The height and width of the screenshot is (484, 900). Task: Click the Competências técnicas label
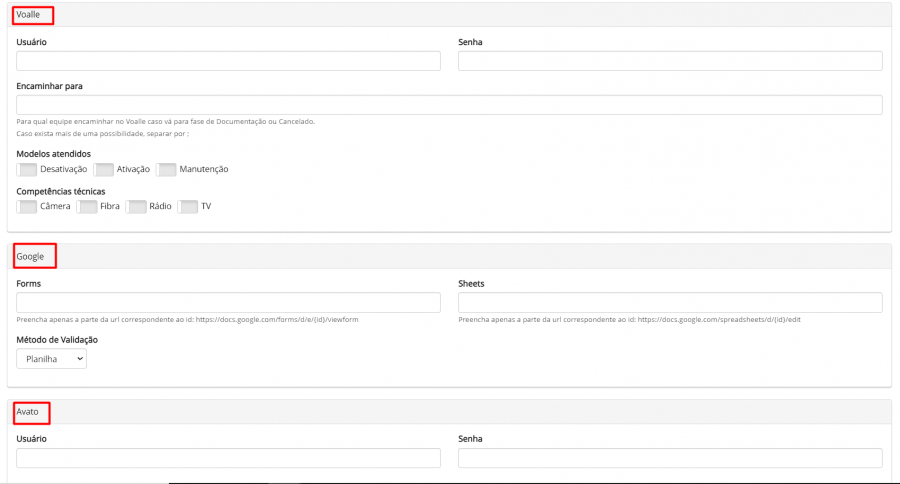[61, 191]
